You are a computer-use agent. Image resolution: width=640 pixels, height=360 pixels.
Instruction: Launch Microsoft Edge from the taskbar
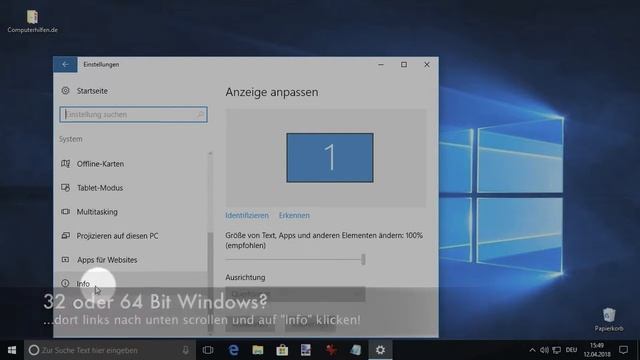point(233,350)
